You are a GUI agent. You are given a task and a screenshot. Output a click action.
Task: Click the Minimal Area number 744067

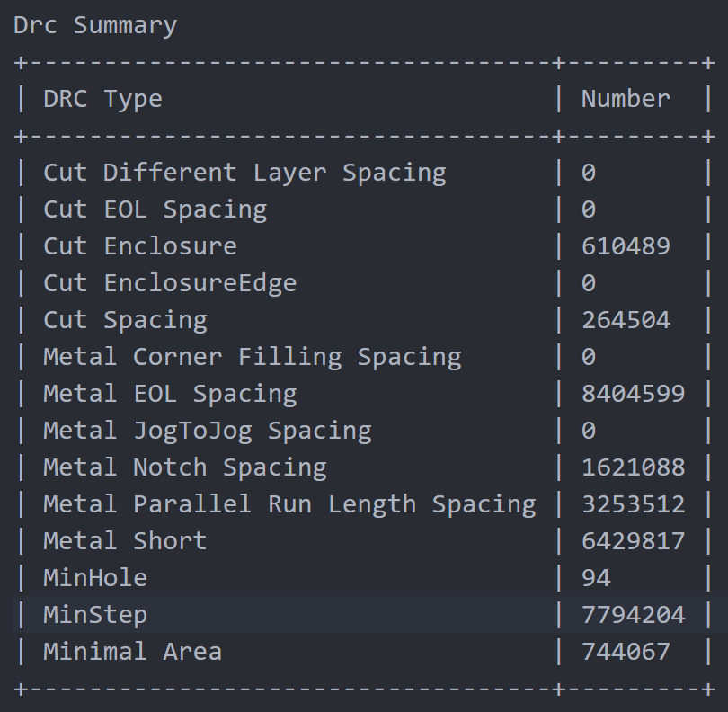[626, 652]
